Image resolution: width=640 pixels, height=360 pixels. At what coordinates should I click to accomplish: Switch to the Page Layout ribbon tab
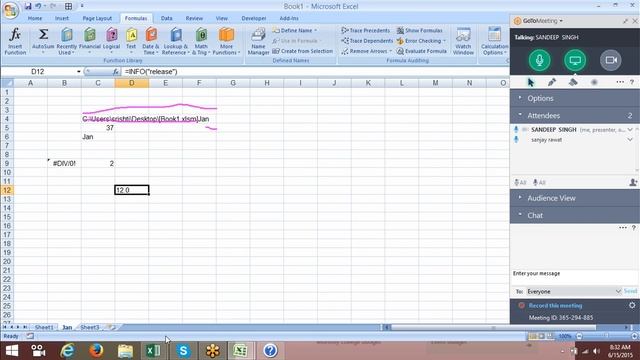click(x=97, y=18)
